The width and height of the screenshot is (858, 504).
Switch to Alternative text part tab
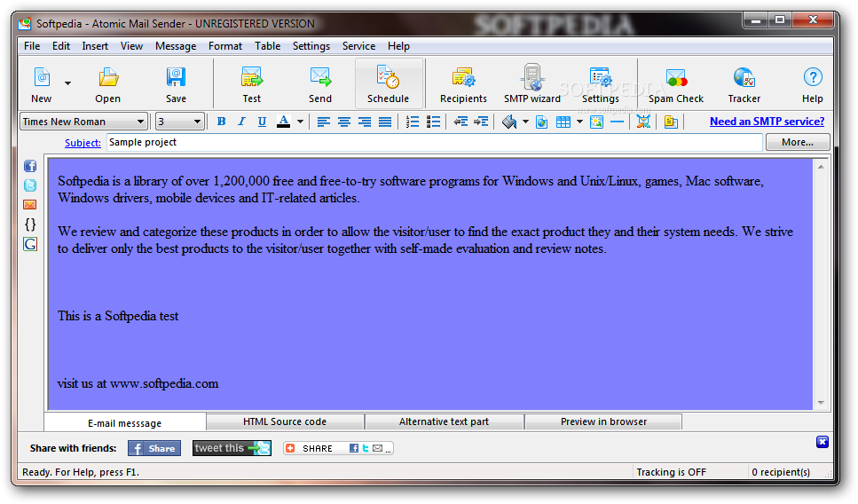[x=444, y=421]
